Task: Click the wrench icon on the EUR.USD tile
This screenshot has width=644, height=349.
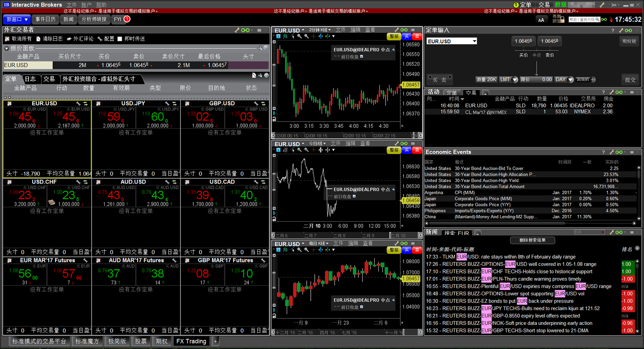Action: tap(78, 103)
